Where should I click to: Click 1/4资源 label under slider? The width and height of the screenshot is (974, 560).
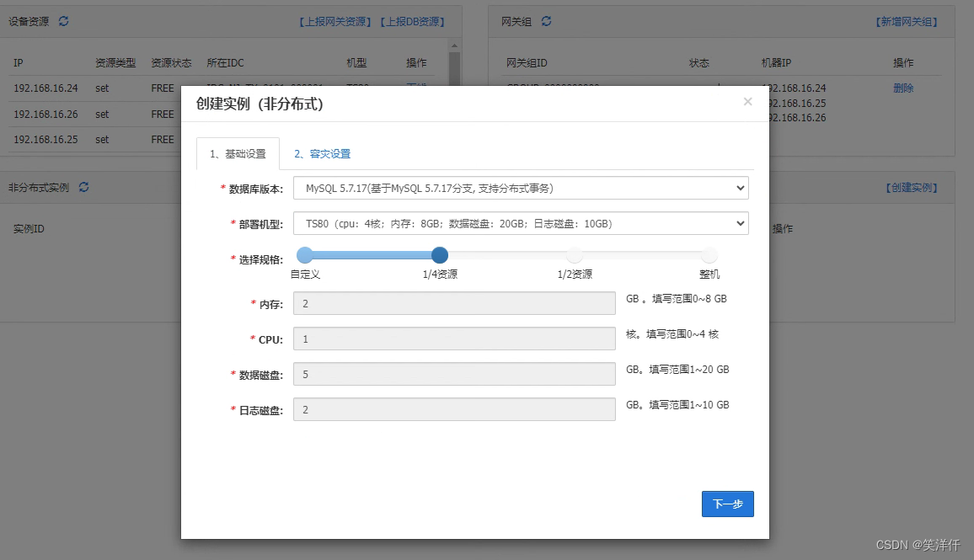tap(440, 275)
